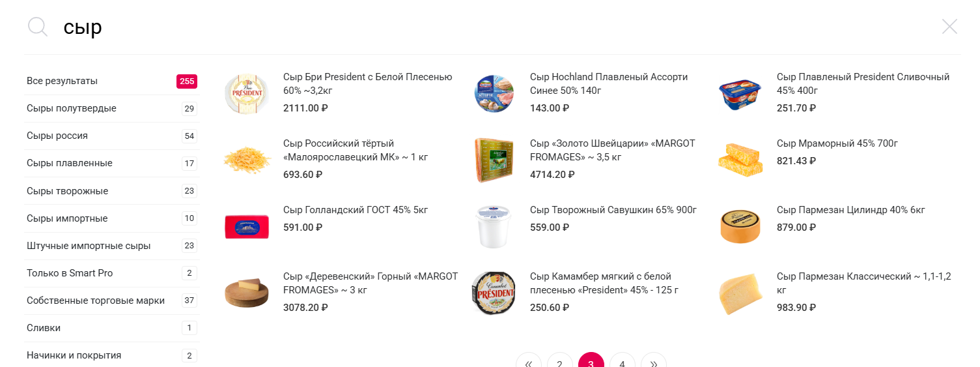Open 'Сыр Пармезан Цилиндр 40% 6кг' link
This screenshot has height=367, width=980.
(851, 210)
